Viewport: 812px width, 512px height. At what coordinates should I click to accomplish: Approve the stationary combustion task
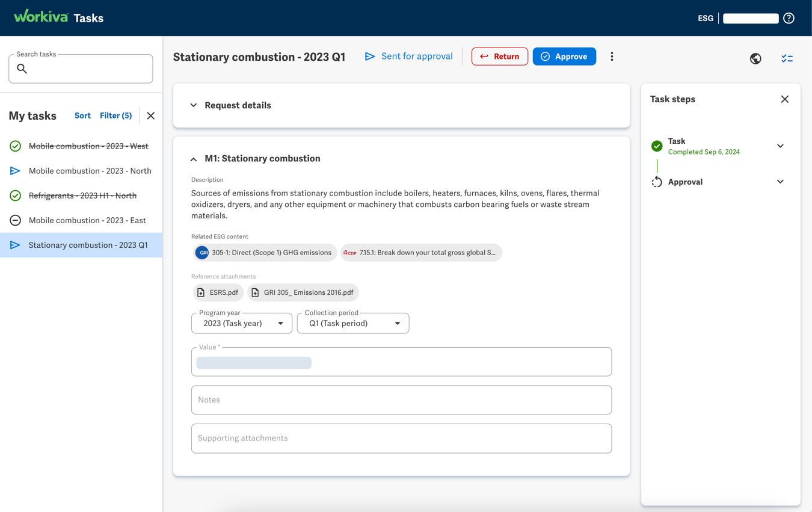click(x=564, y=57)
